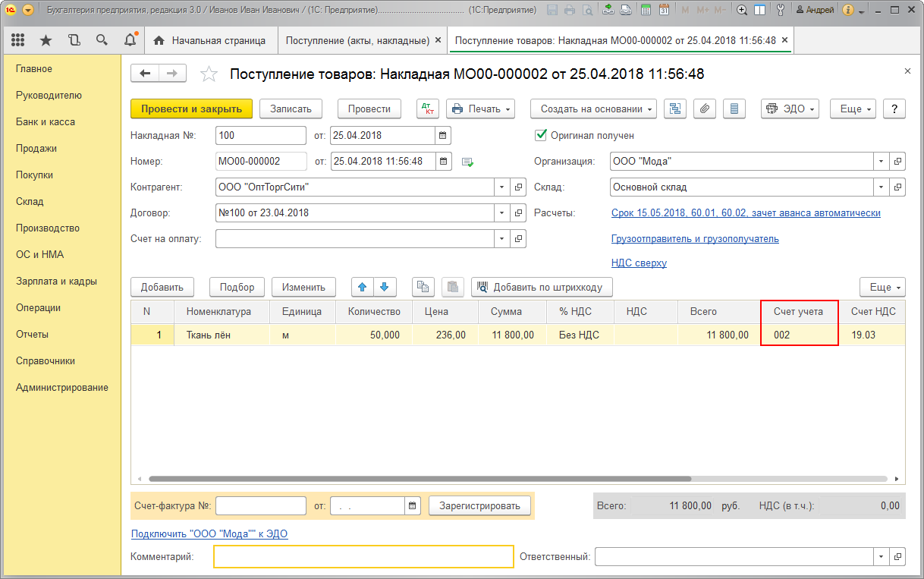The width and height of the screenshot is (924, 579).
Task: Move row down with arrow icon
Action: [385, 287]
